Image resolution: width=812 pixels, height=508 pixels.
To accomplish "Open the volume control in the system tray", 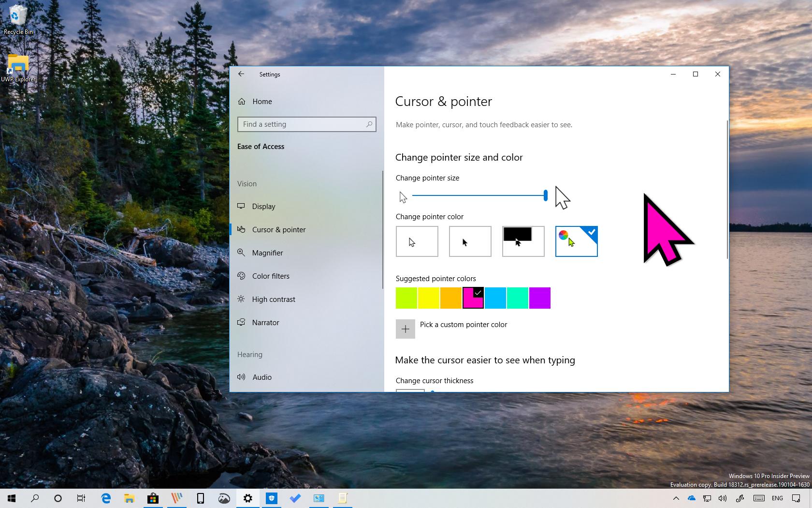I will (x=722, y=498).
